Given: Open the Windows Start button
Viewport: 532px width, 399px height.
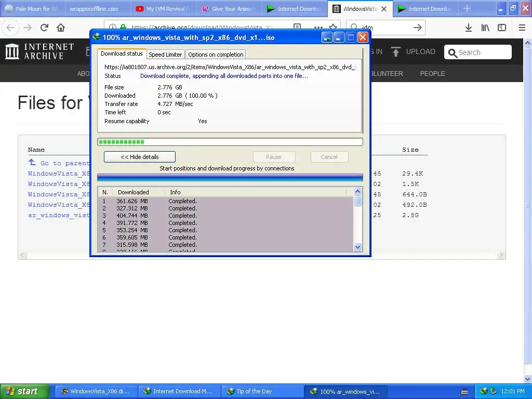Looking at the screenshot, I should (24, 391).
